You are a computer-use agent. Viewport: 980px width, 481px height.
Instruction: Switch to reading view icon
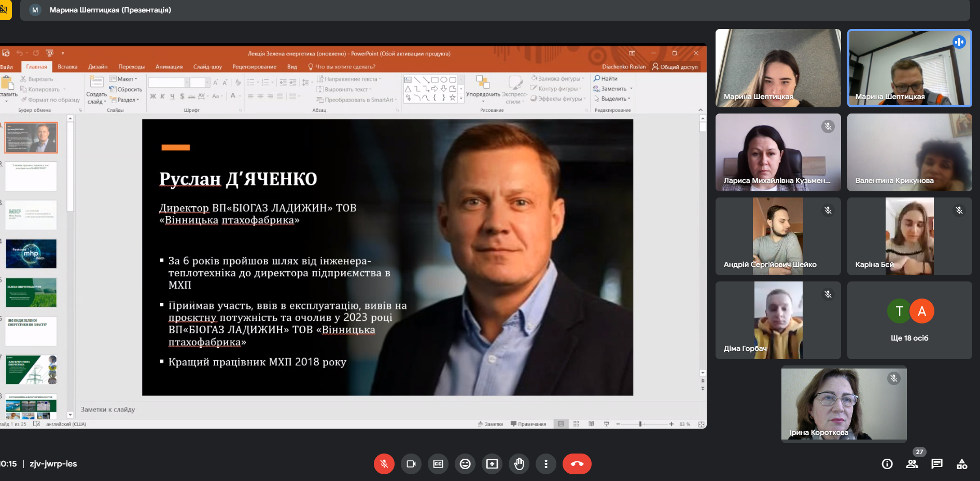[591, 424]
